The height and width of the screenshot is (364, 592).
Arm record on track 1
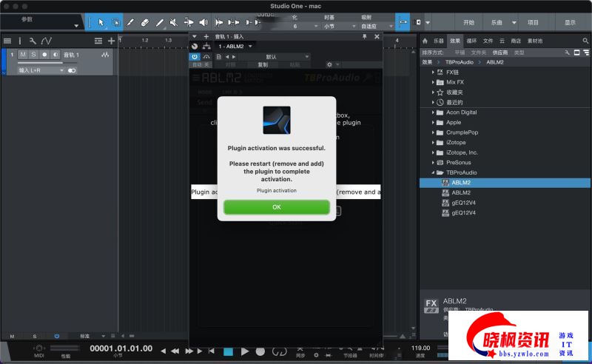[x=44, y=55]
